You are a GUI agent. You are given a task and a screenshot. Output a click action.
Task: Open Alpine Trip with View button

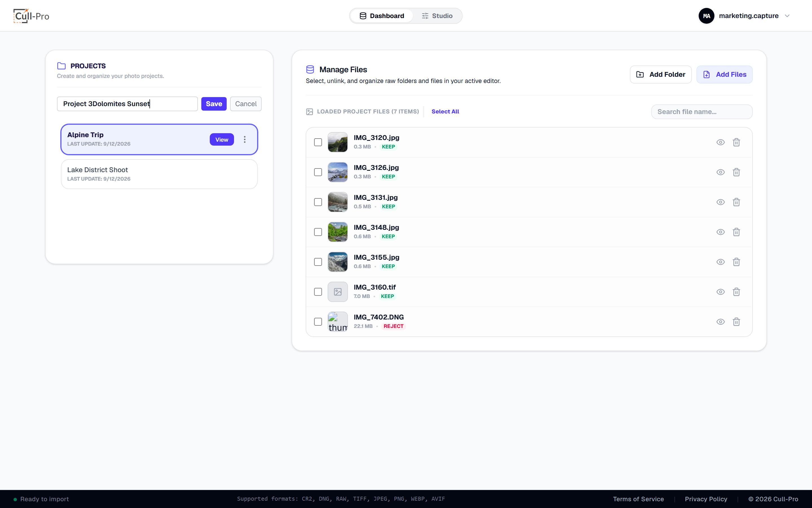click(x=221, y=139)
